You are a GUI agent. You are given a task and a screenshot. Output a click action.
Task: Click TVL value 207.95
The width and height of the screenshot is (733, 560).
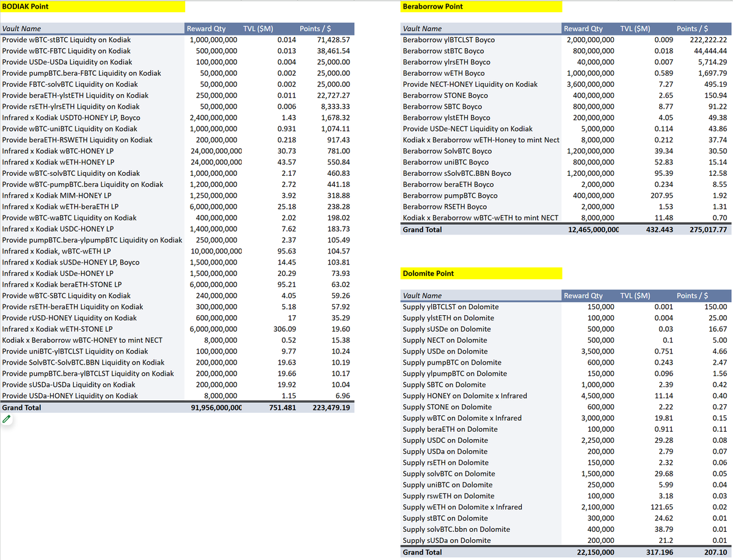(x=662, y=195)
